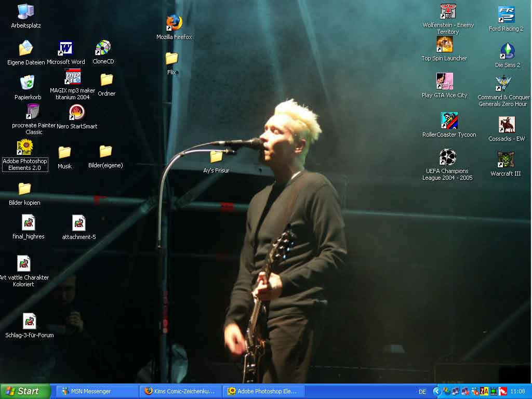Select the RollerCoaster Tycoon shortcut
The height and width of the screenshot is (399, 532).
[x=449, y=121]
